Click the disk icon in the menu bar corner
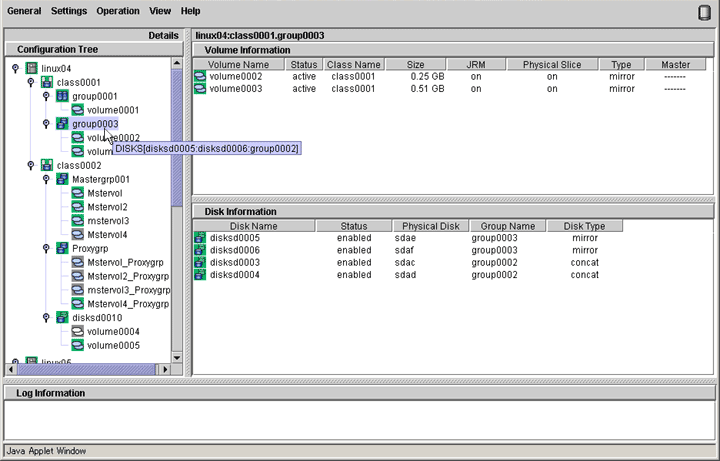720x461 pixels. (x=704, y=12)
